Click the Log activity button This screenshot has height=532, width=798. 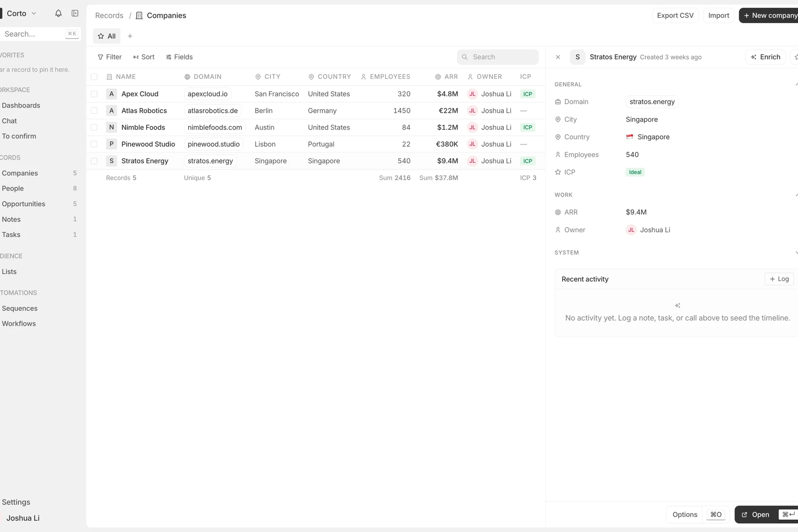[779, 279]
